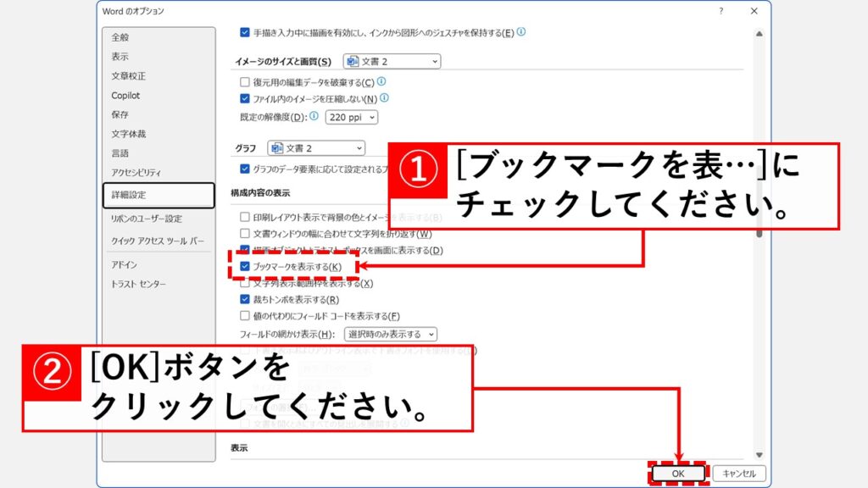Check ブックマークを表示する checkbox
The width and height of the screenshot is (868, 488).
pos(245,266)
